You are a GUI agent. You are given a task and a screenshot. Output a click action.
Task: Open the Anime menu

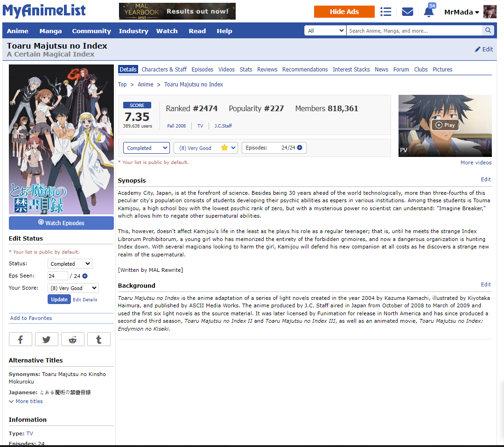point(18,31)
